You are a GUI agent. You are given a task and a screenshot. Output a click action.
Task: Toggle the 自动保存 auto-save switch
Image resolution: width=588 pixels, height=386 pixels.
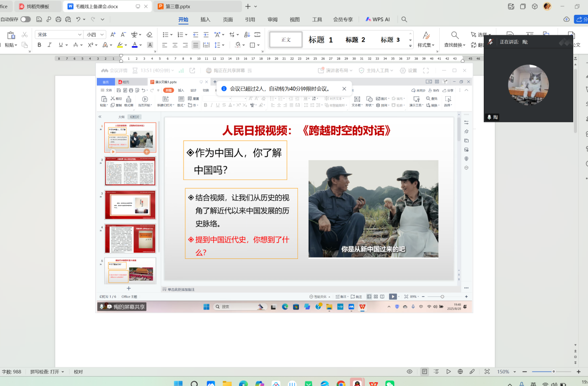tap(25, 19)
